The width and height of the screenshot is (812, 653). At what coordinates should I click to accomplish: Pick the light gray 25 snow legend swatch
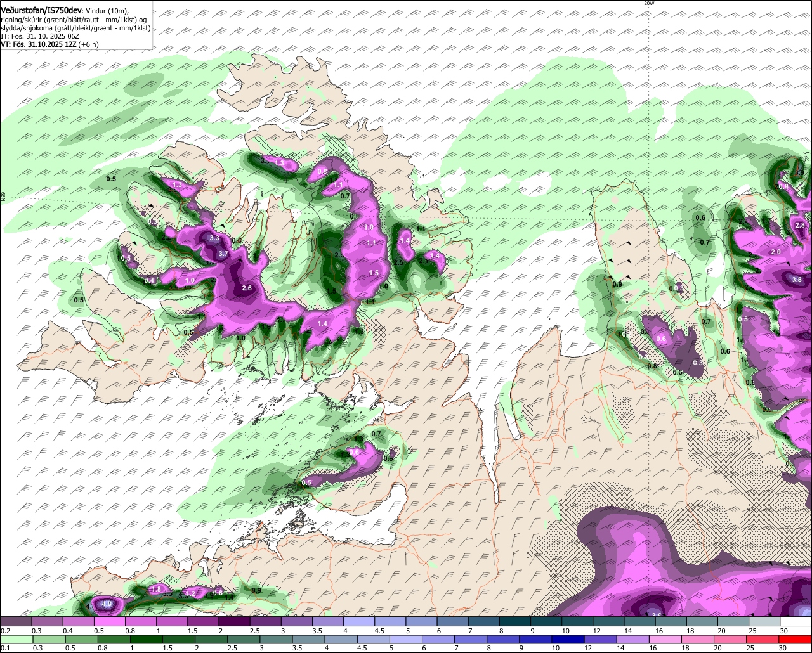tap(764, 621)
